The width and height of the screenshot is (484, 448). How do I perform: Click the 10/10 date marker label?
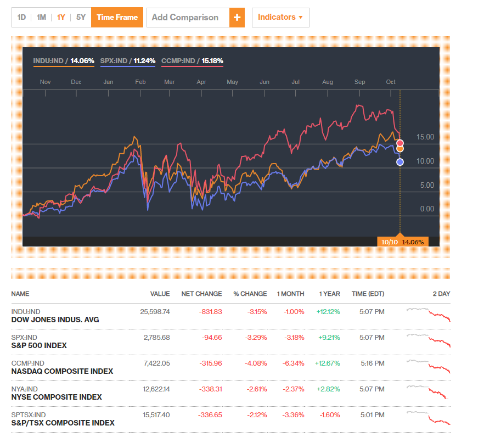click(x=403, y=242)
